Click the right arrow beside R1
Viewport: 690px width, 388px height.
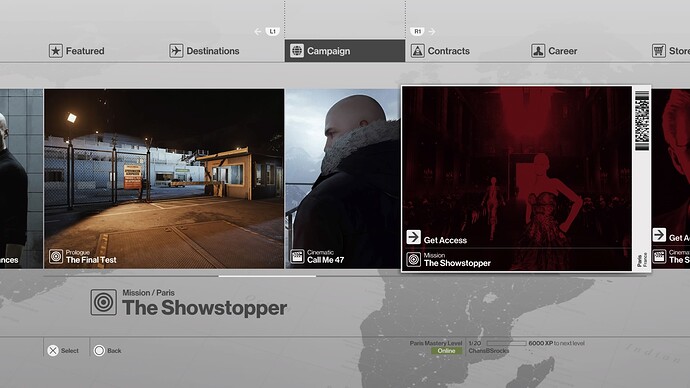pos(432,31)
